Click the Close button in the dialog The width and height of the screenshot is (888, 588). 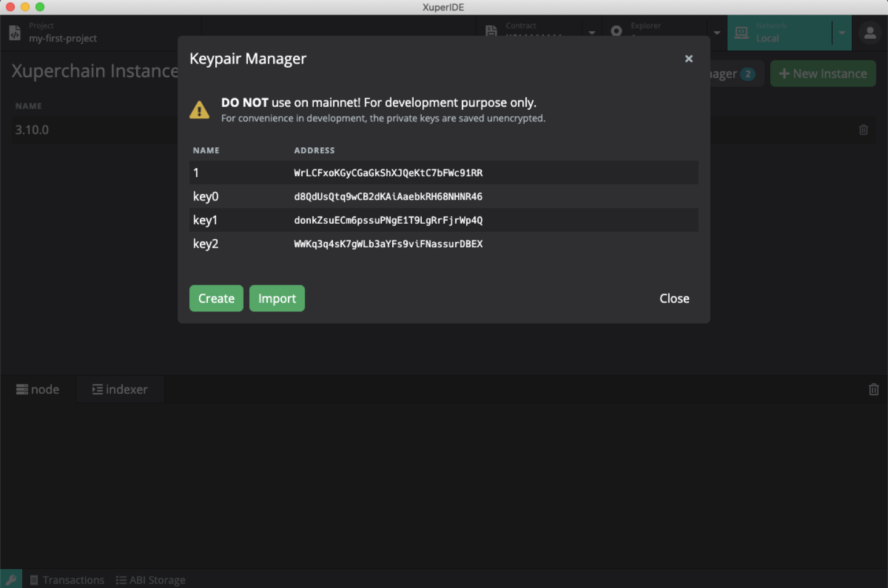coord(674,298)
